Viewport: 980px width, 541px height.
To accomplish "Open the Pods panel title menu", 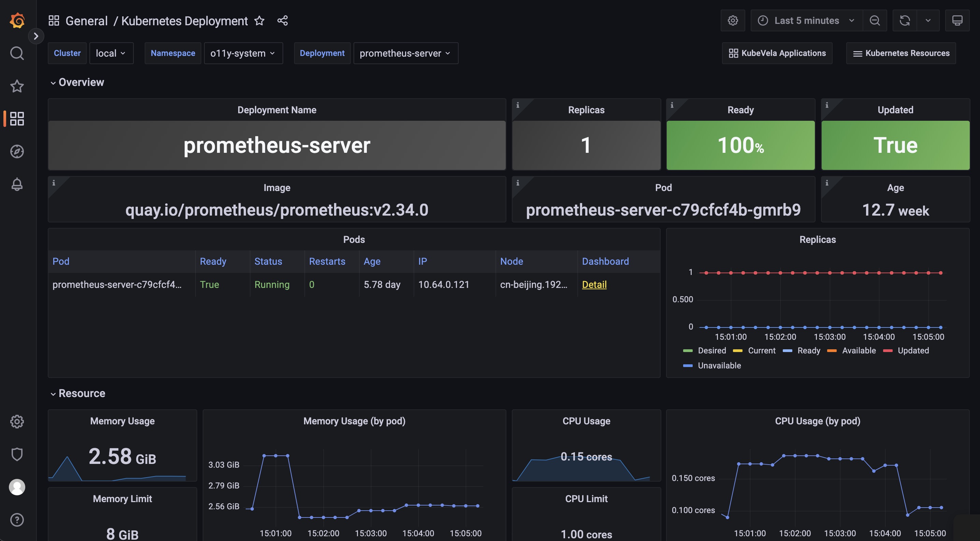I will pyautogui.click(x=354, y=239).
